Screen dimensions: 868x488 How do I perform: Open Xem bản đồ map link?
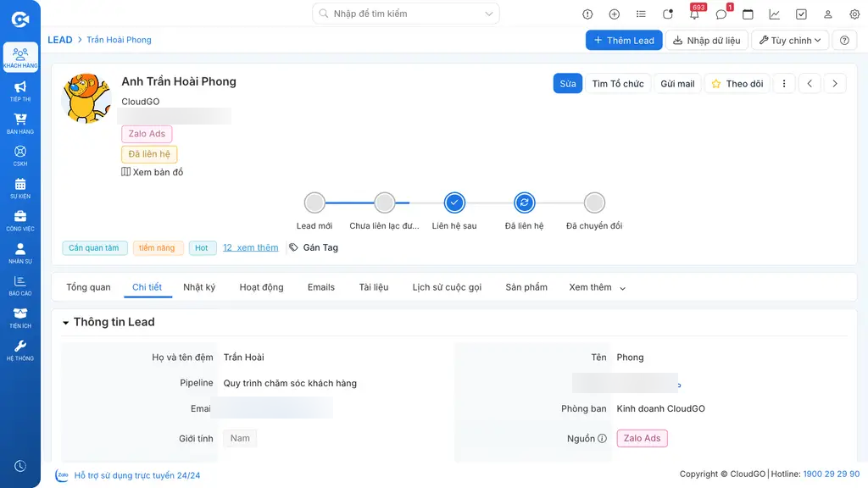(153, 172)
